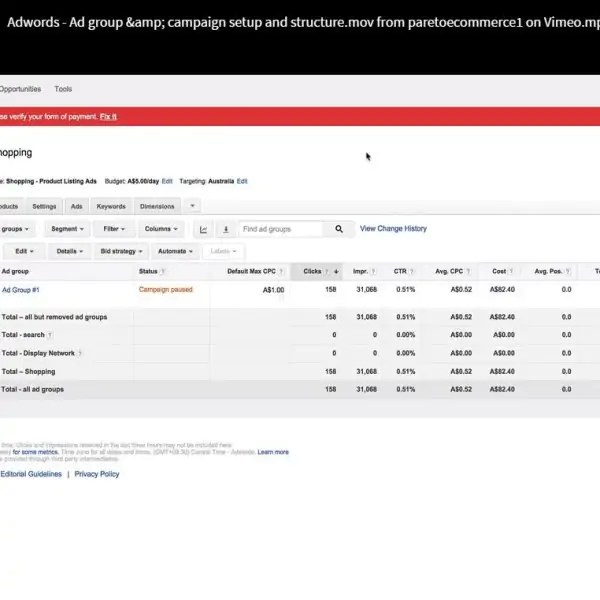Switch to the Ads tab
Screen dimensions: 600x600
click(x=77, y=206)
